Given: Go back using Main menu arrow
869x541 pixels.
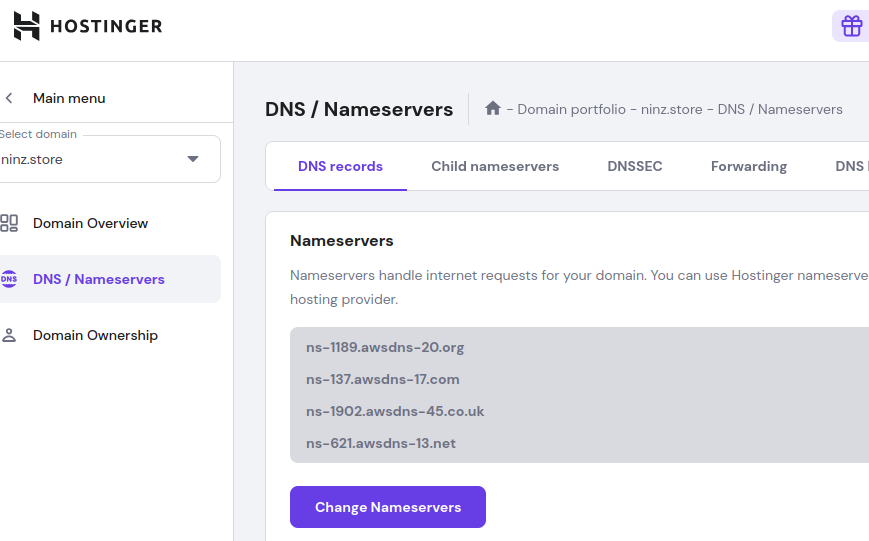Looking at the screenshot, I should coord(9,98).
